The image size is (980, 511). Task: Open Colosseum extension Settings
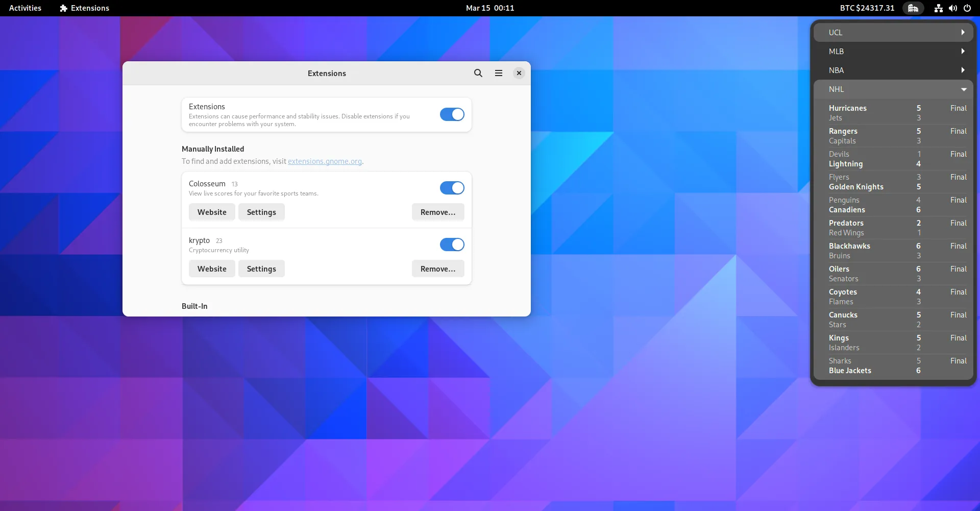261,212
